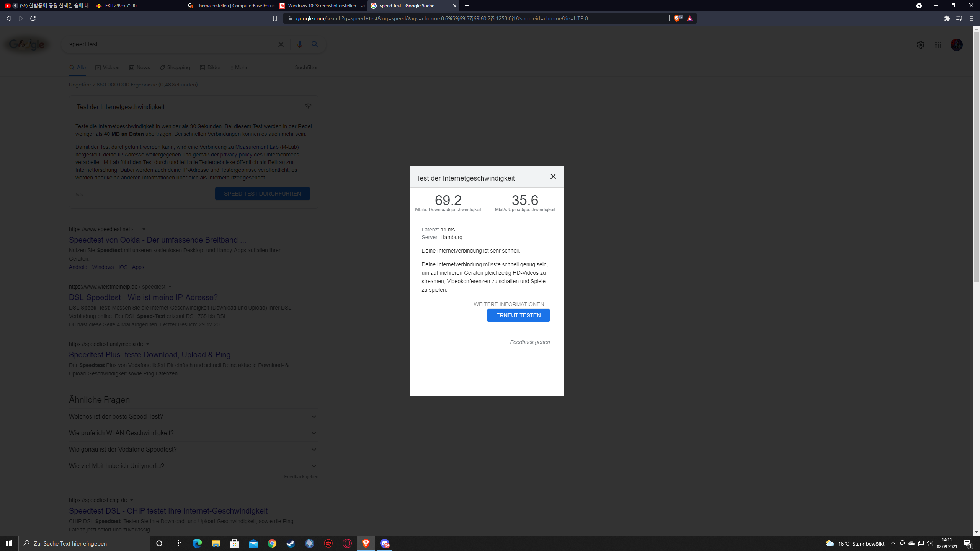Image resolution: width=980 pixels, height=551 pixels.
Task: Click the ERNEUT TESTEN button
Action: [518, 315]
